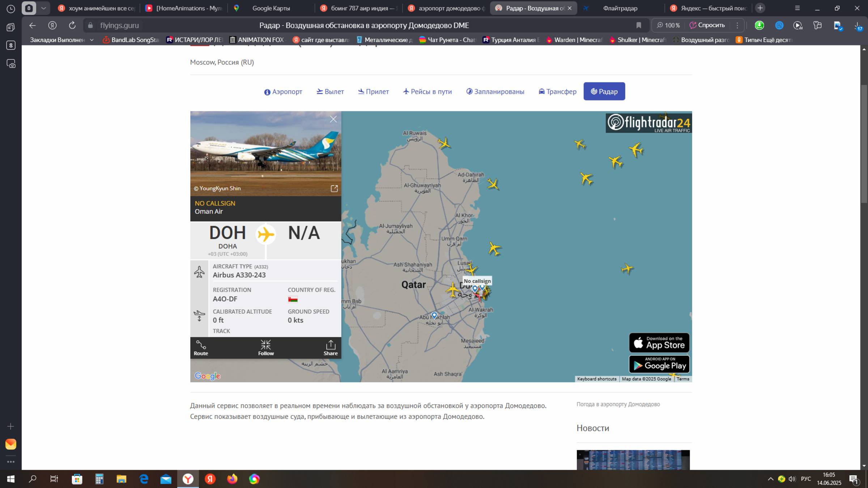
Task: Open map Terms link
Action: pyautogui.click(x=683, y=379)
